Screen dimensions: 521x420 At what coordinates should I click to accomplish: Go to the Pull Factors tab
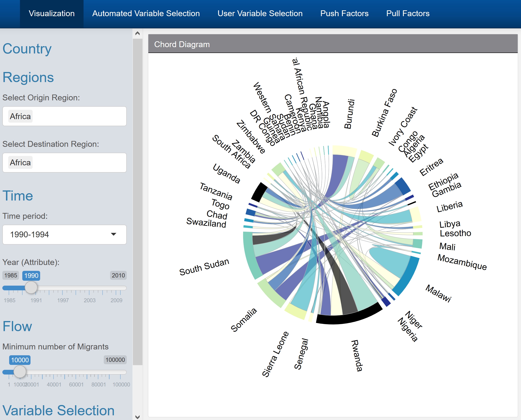tap(408, 14)
